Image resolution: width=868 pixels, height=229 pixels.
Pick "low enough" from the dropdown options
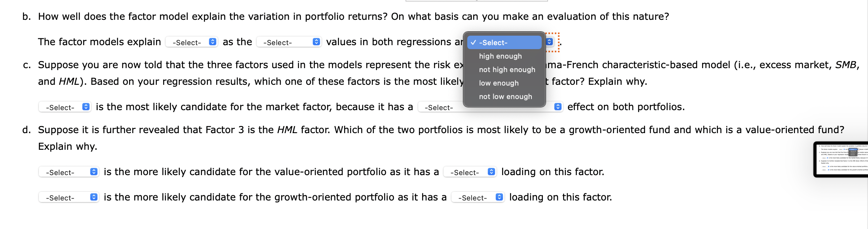(499, 83)
